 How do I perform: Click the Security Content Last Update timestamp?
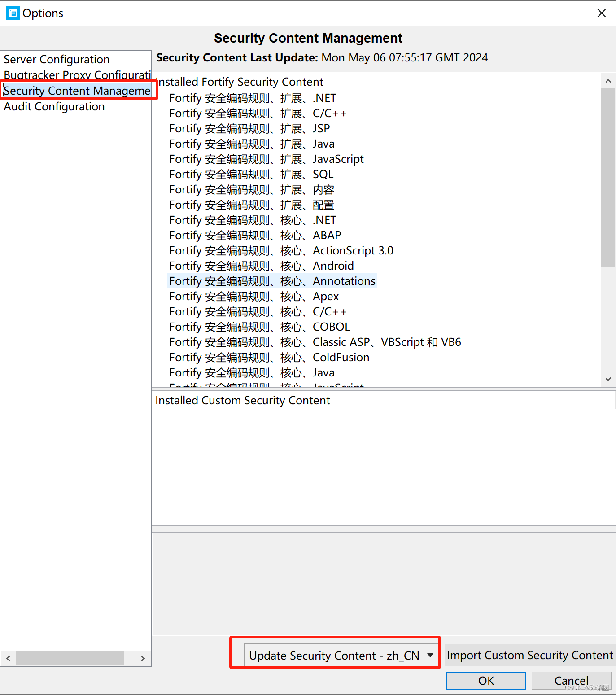click(x=405, y=57)
